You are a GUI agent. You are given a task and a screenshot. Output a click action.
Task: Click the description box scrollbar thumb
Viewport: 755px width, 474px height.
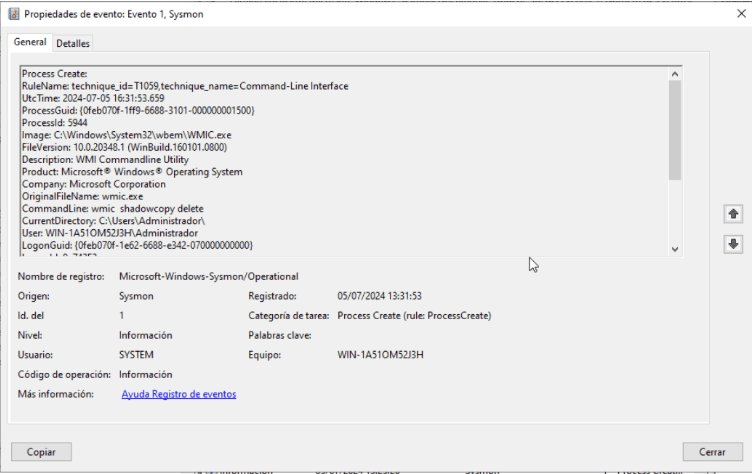click(674, 130)
